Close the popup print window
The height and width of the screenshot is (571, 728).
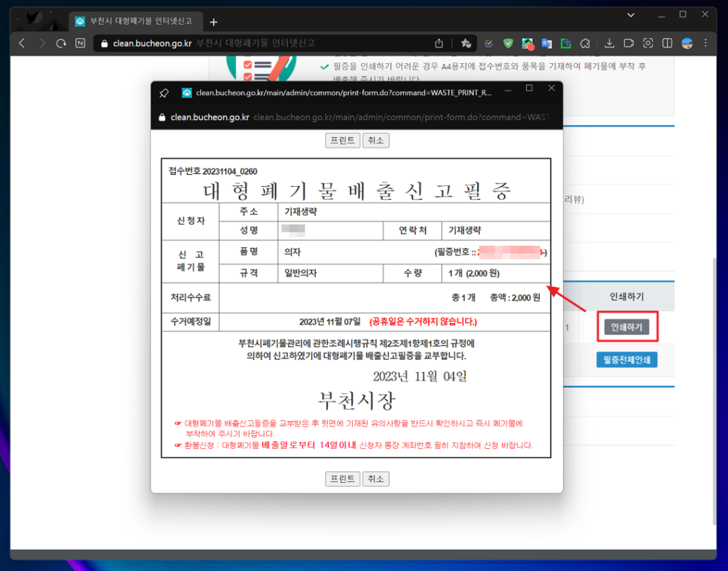552,88
